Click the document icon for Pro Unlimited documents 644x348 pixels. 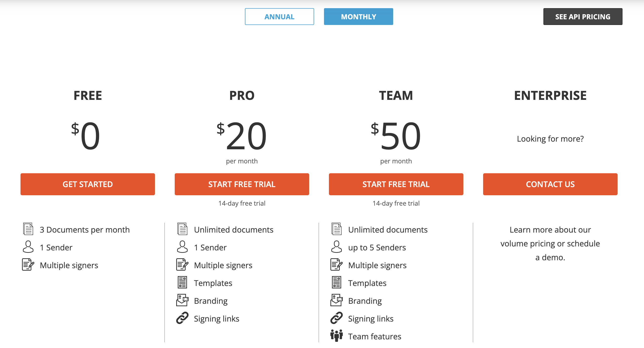(x=182, y=229)
